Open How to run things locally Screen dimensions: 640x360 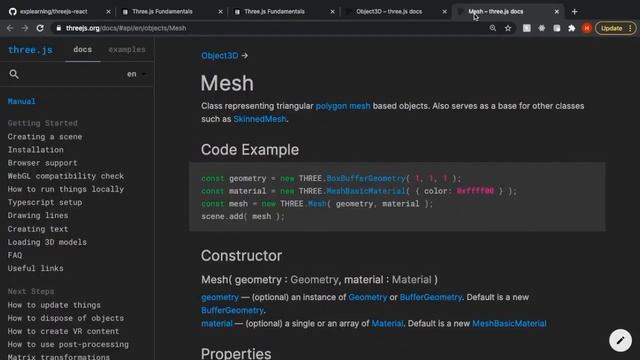(65, 189)
